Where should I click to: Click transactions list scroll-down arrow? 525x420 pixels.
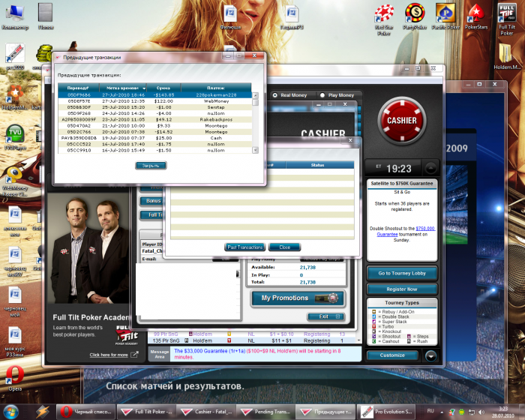coord(255,151)
